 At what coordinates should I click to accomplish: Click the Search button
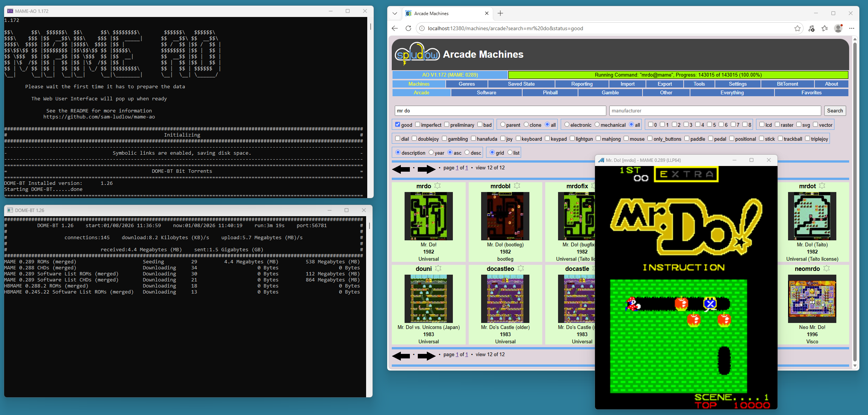(x=835, y=111)
